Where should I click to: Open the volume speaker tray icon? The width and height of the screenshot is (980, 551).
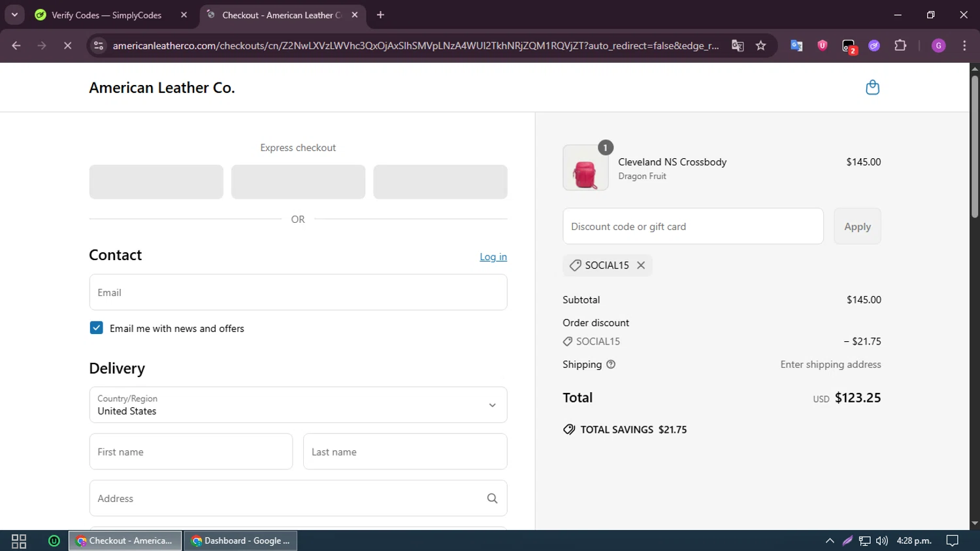[882, 541]
